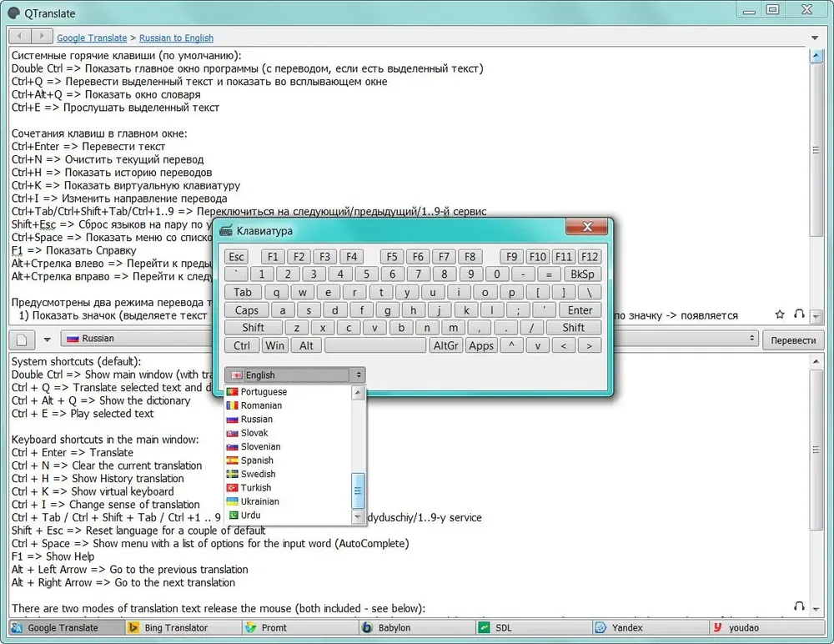Open the English keyboard layout combo box
The height and width of the screenshot is (644, 834).
point(294,375)
